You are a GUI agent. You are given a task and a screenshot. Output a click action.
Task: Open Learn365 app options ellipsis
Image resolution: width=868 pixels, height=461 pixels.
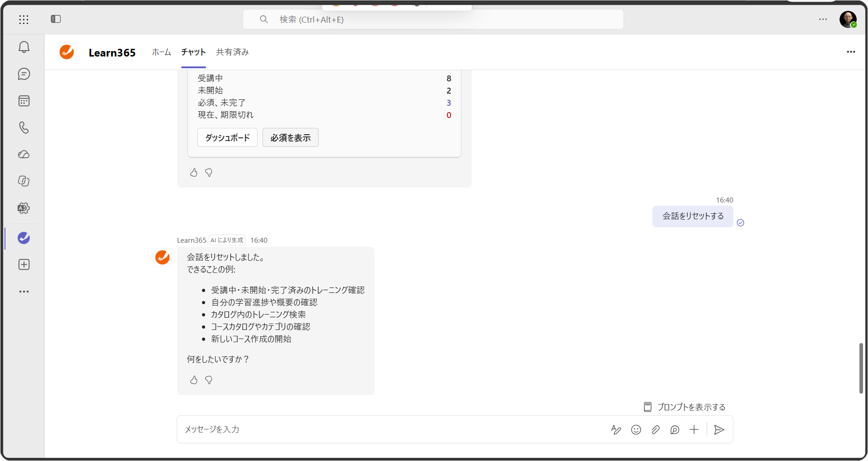(x=851, y=52)
